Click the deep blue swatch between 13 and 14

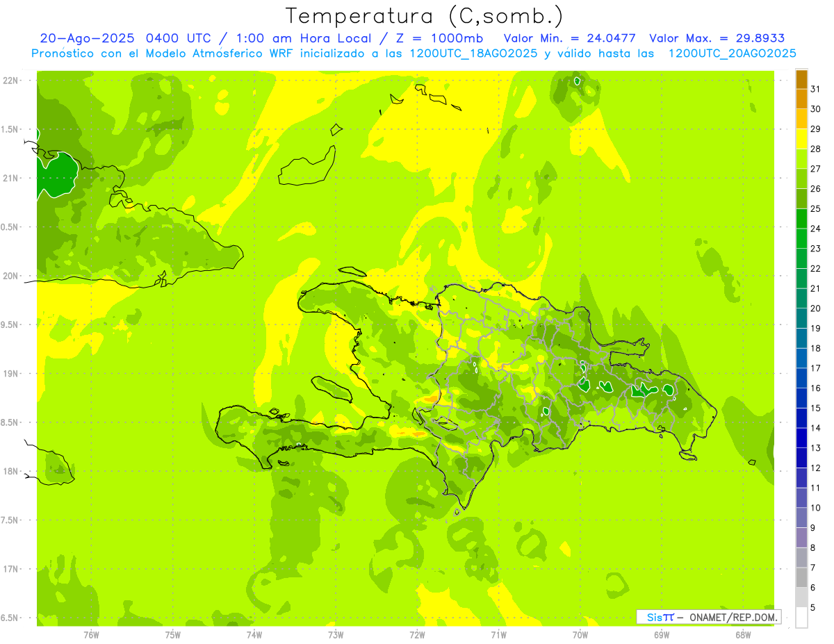[x=801, y=438]
